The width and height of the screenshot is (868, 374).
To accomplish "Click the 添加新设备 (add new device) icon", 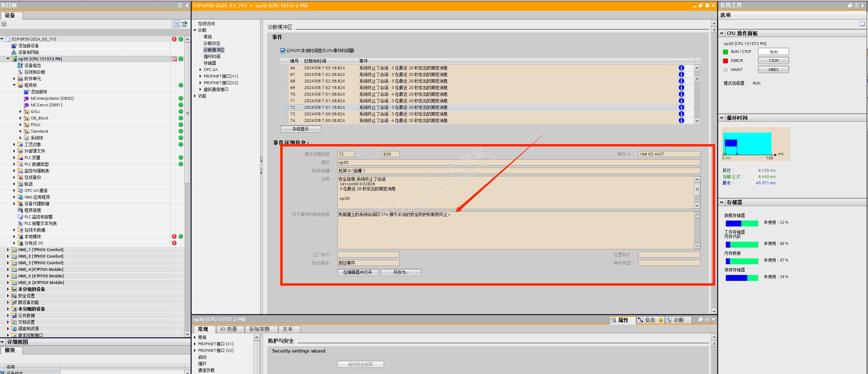I will coord(14,46).
